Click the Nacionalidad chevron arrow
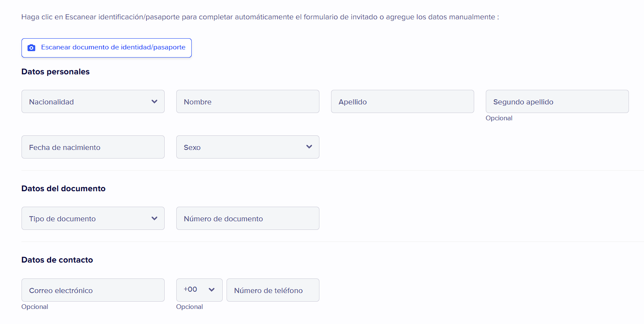 [x=154, y=101]
